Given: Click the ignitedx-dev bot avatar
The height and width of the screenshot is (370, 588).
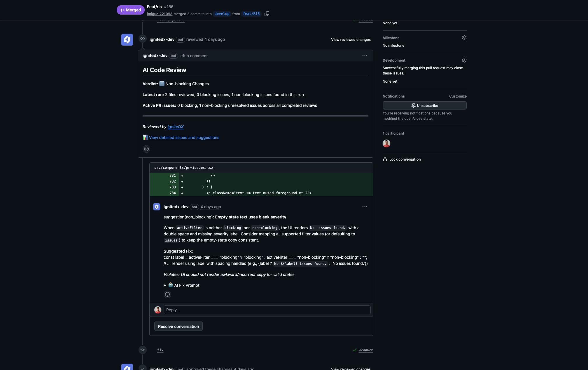Looking at the screenshot, I should [127, 40].
